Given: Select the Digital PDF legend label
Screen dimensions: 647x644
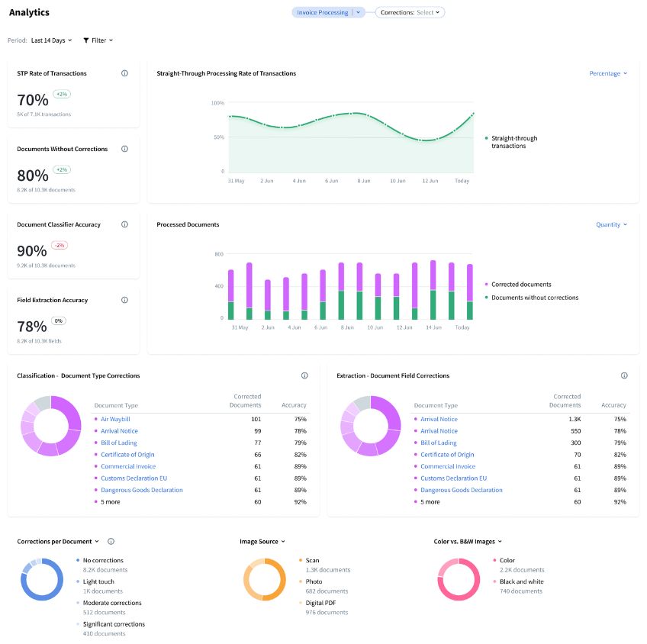Looking at the screenshot, I should 320,603.
